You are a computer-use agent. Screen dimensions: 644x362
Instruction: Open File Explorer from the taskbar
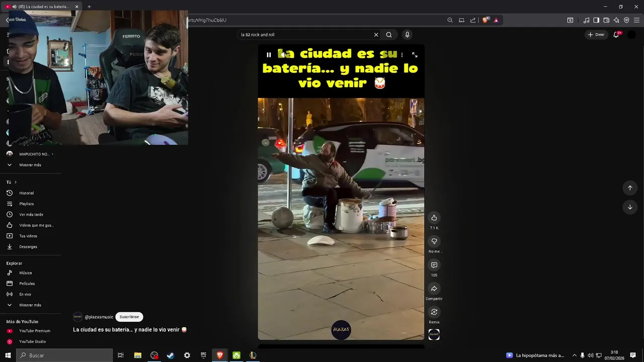138,355
